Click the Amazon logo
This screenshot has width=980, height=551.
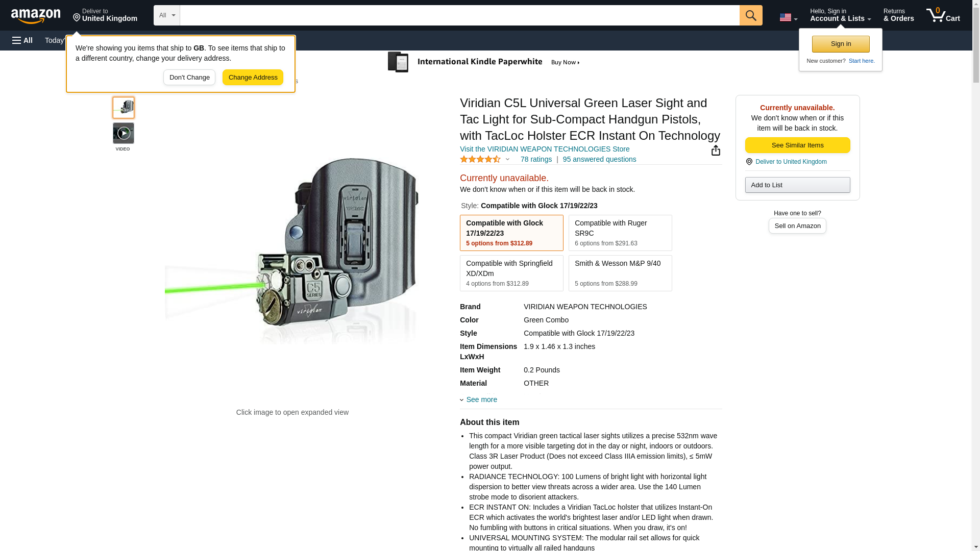click(36, 16)
